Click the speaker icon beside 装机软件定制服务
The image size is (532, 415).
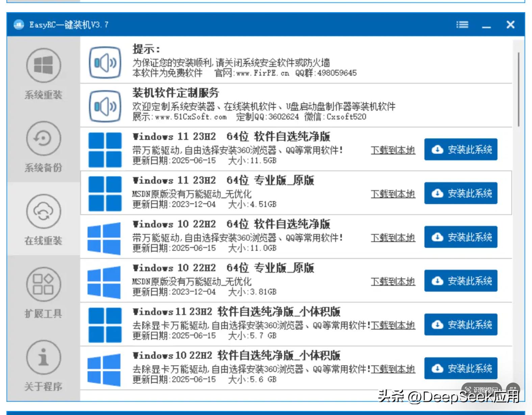coord(105,106)
